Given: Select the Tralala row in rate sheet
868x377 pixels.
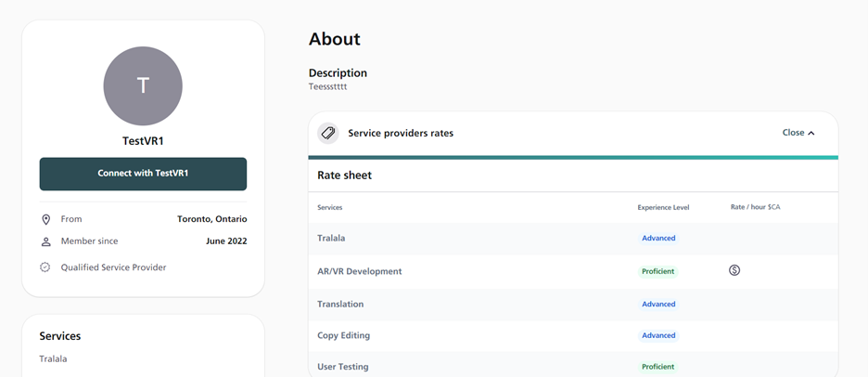Looking at the screenshot, I should [573, 239].
